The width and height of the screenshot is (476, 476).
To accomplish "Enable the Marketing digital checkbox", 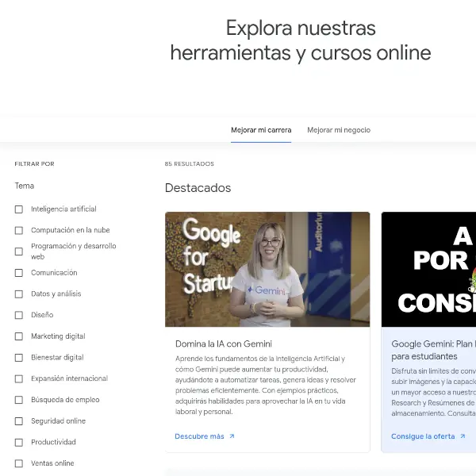I will pos(19,336).
